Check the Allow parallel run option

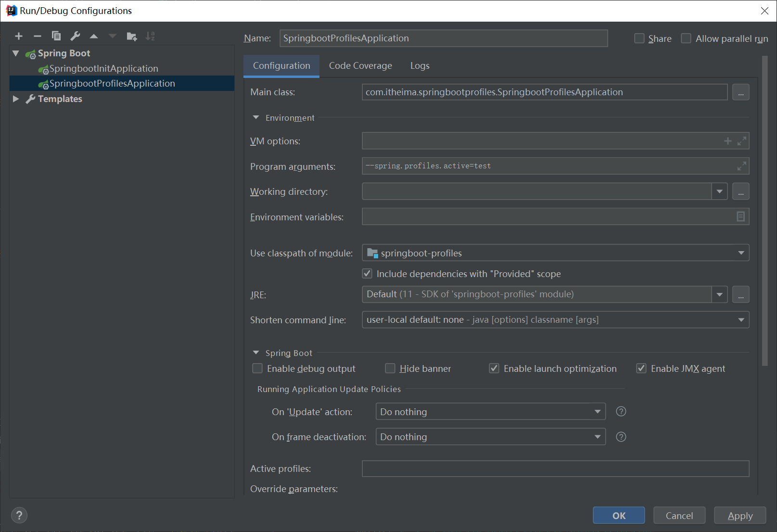(686, 38)
